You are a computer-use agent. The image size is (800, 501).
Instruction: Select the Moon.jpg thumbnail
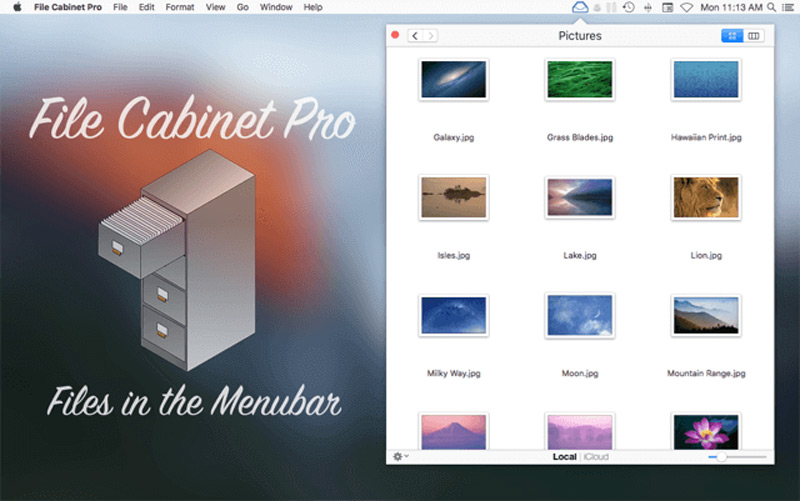pyautogui.click(x=580, y=315)
